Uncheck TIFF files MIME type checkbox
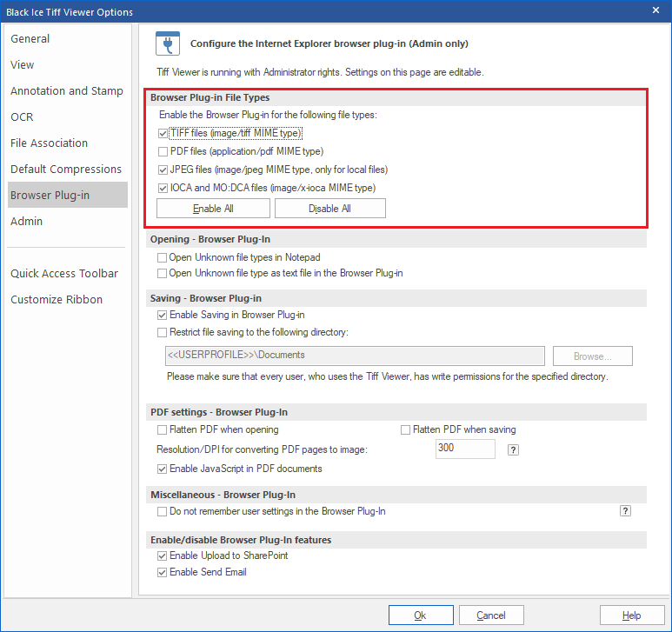 coord(163,134)
